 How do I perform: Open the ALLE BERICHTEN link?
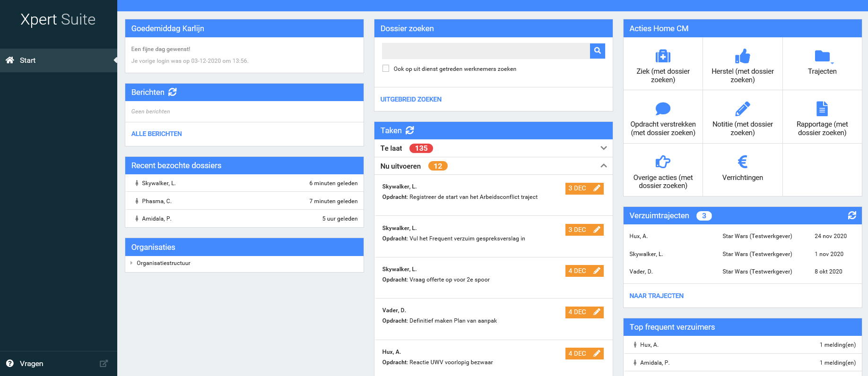coord(156,134)
